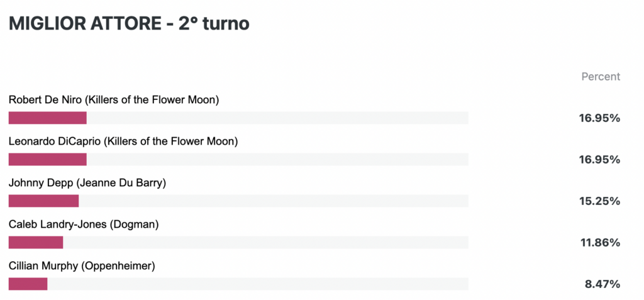The height and width of the screenshot is (300, 644).
Task: Click the Leonardo DiCaprio result bar
Action: (x=48, y=160)
